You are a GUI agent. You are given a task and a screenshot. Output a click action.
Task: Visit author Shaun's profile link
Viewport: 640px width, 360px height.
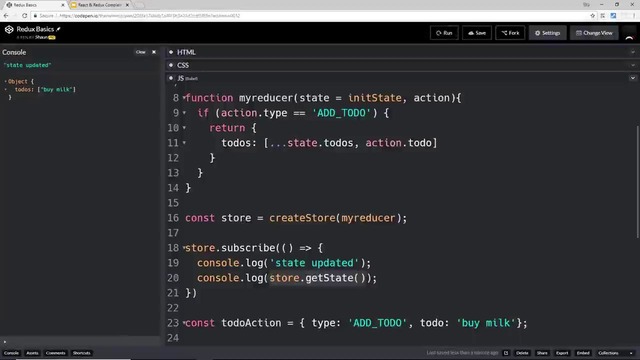click(x=41, y=37)
